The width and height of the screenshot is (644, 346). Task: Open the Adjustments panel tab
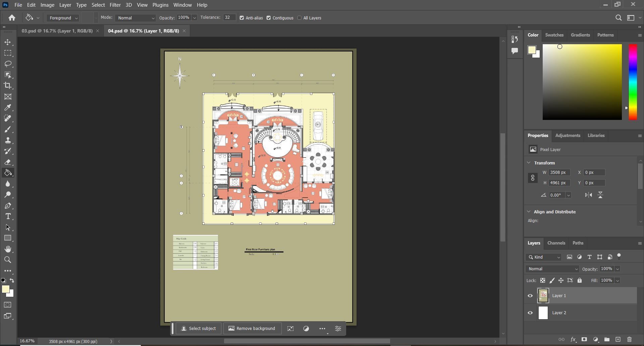pyautogui.click(x=568, y=136)
